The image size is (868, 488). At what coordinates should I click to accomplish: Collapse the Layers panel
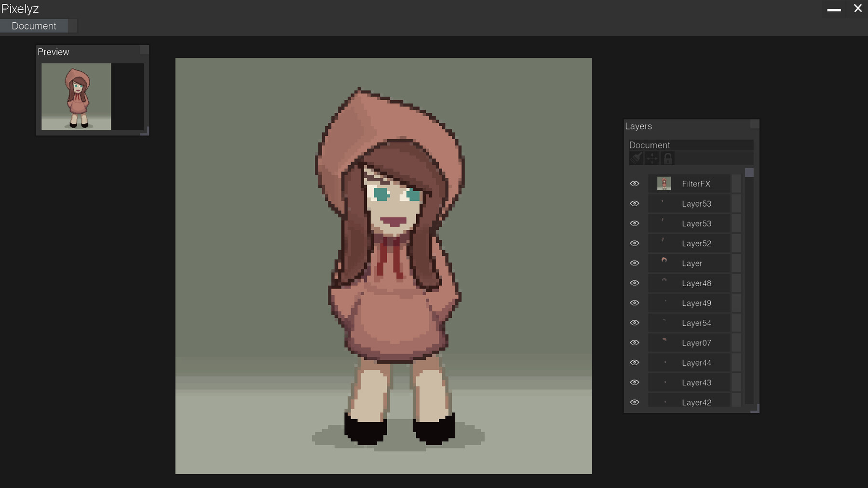tap(754, 124)
